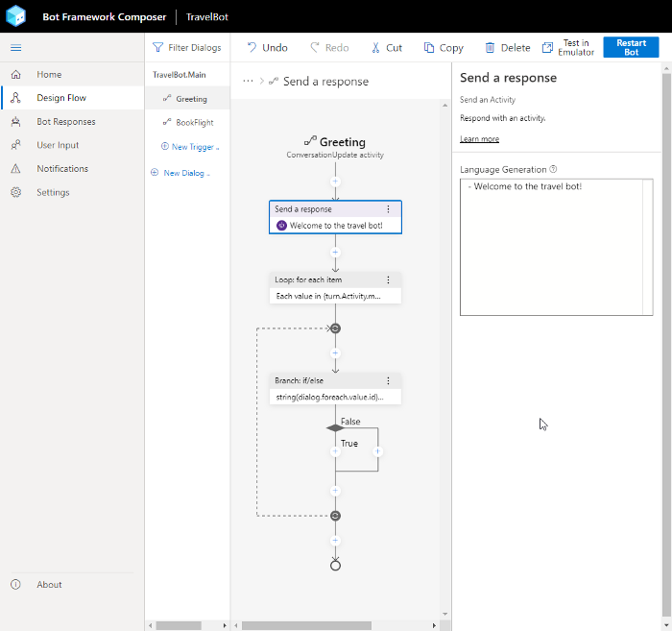Click the Restart Bot button
Screen dimensions: 672x631
coord(631,47)
